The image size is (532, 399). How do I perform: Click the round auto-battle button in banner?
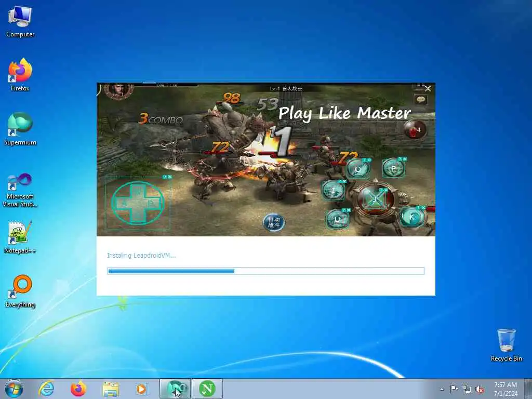[273, 222]
